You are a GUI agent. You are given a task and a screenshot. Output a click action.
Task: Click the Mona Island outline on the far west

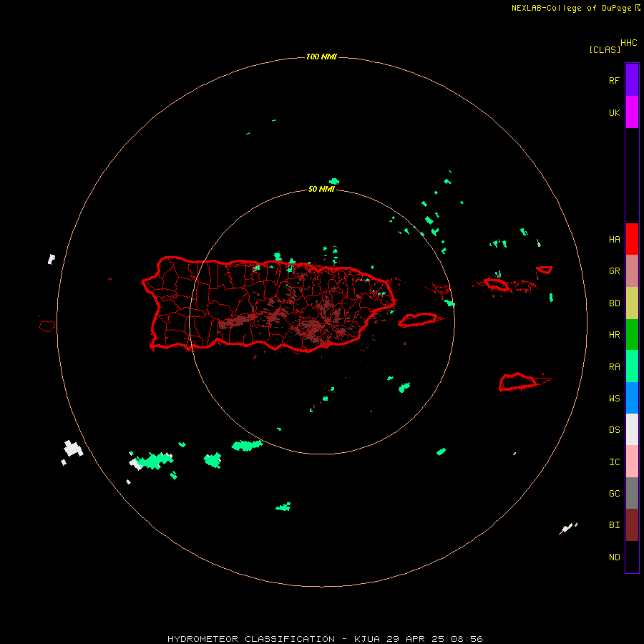(x=47, y=326)
